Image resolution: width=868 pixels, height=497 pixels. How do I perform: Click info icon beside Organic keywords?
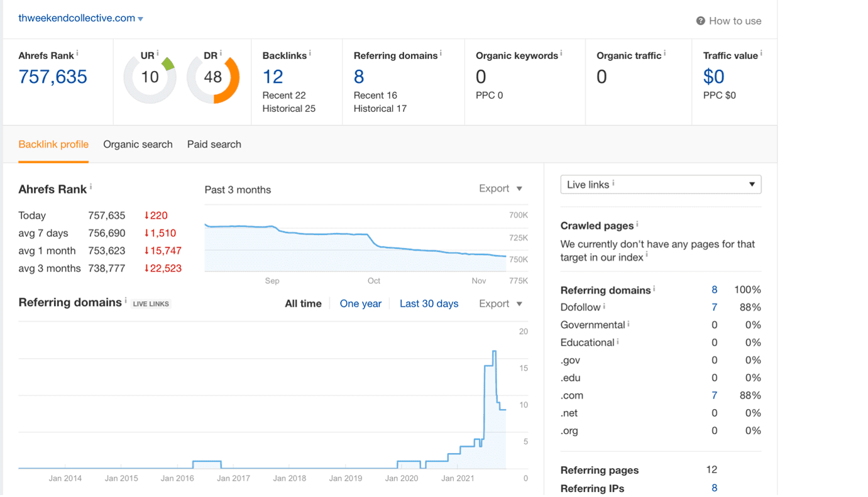coord(561,53)
